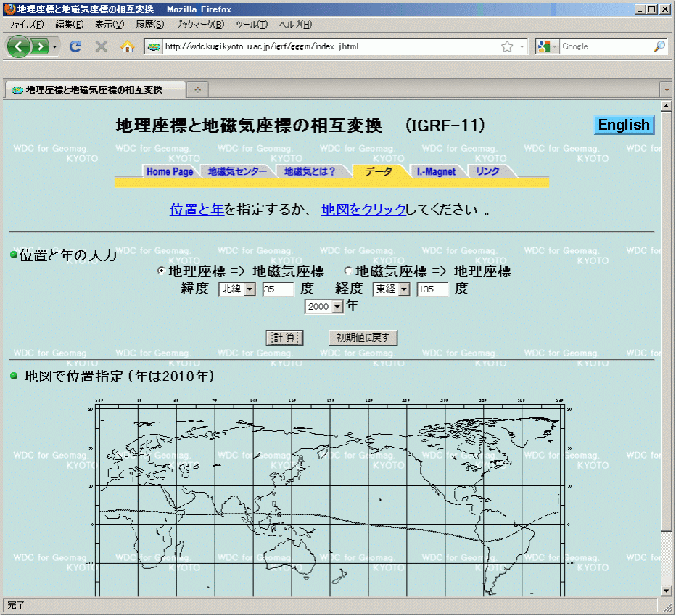Open the リンク navigation tab
676x616 pixels.
tap(487, 171)
